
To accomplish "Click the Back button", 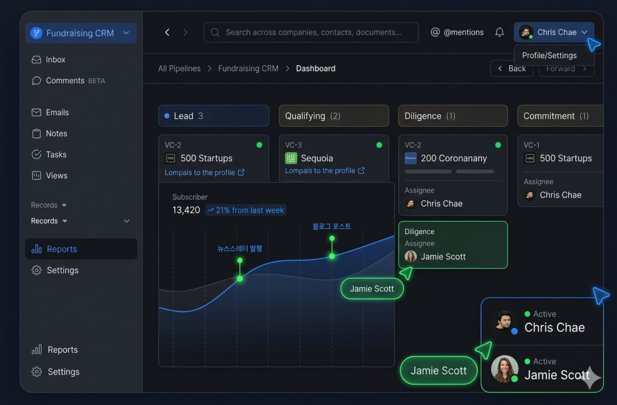I will [511, 69].
